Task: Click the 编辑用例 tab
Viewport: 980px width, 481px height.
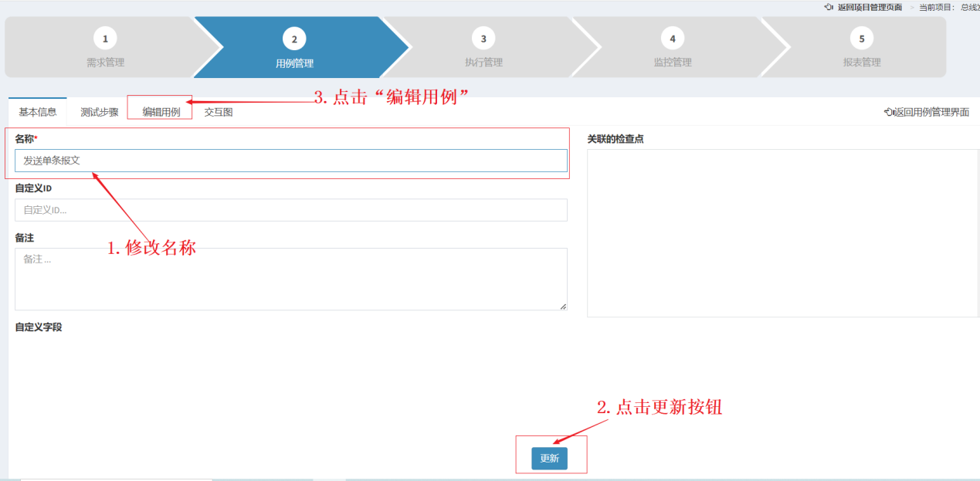Action: tap(161, 112)
